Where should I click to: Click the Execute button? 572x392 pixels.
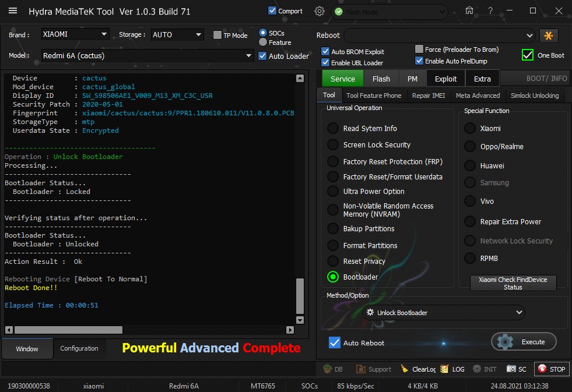click(x=524, y=342)
